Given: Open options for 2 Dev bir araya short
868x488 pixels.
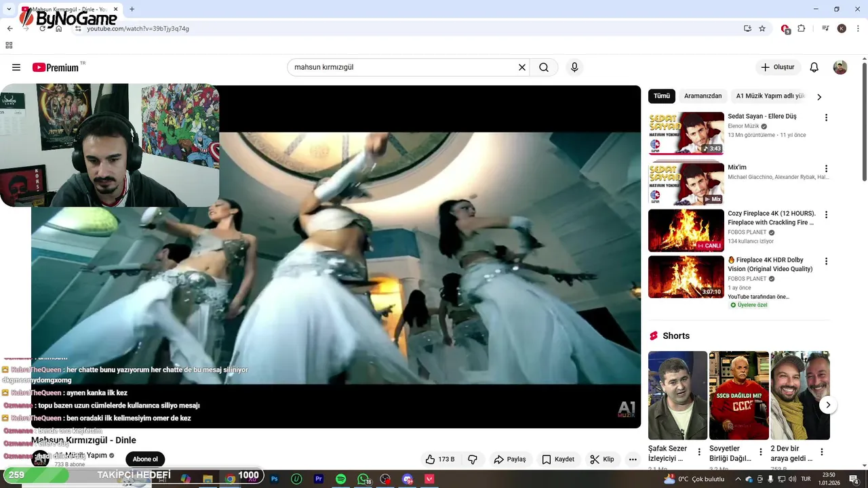Looking at the screenshot, I should pos(821,452).
